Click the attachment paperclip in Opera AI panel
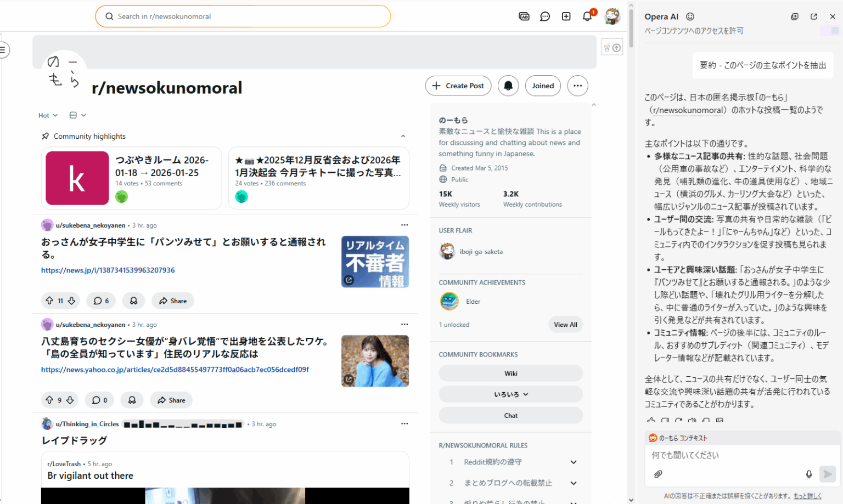 [657, 474]
